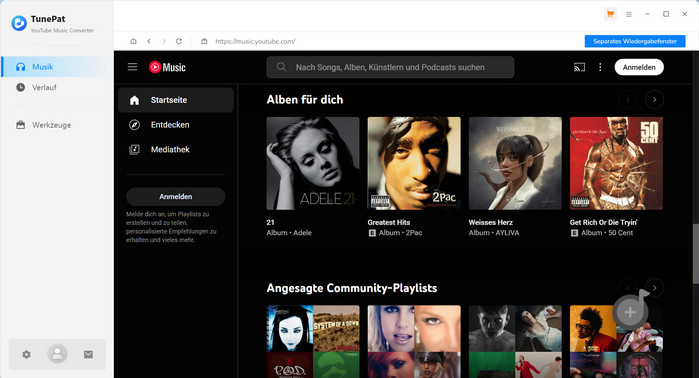Click the explicit badge beside 2Pac album
The height and width of the screenshot is (378, 699).
pos(372,233)
